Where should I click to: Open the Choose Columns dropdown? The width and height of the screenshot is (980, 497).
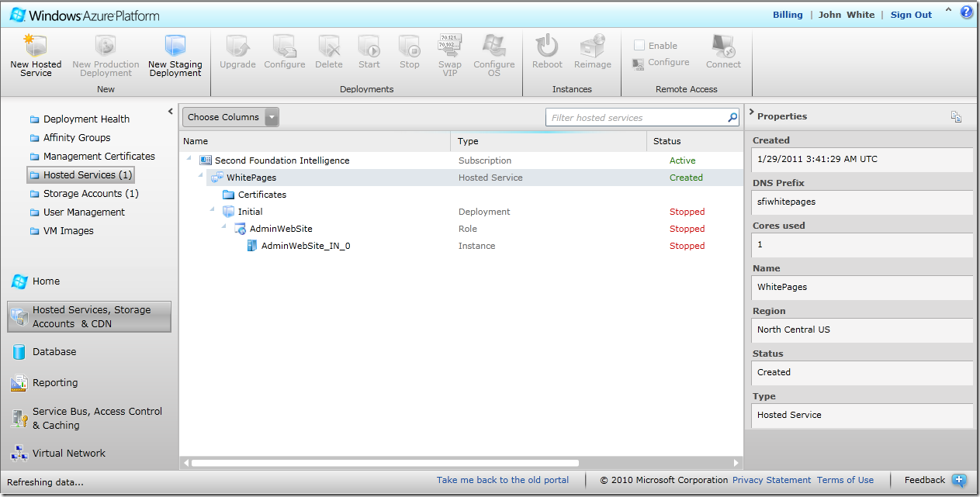(x=230, y=117)
